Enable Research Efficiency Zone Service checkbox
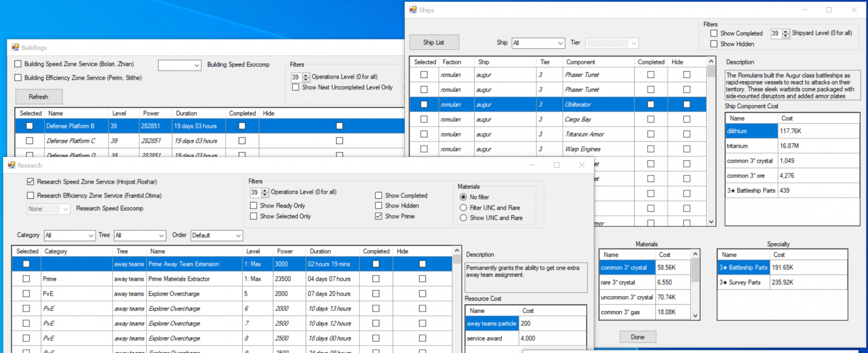This screenshot has width=868, height=353. tap(30, 196)
